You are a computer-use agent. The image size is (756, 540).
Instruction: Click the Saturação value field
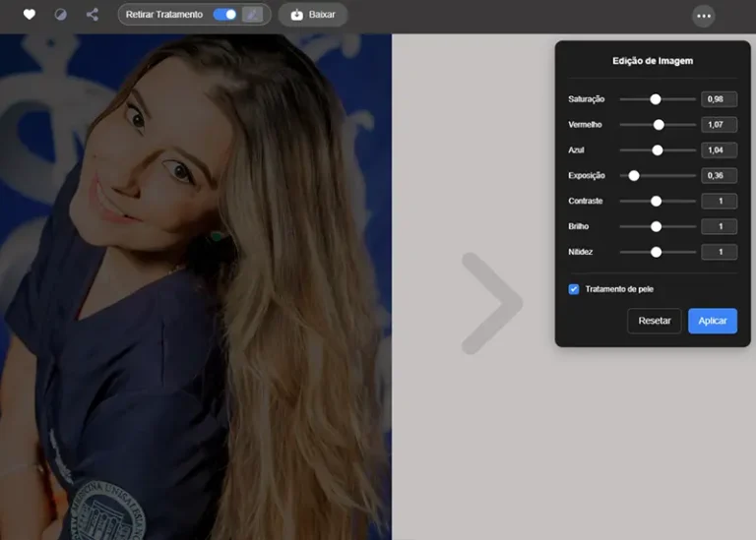[x=719, y=99]
